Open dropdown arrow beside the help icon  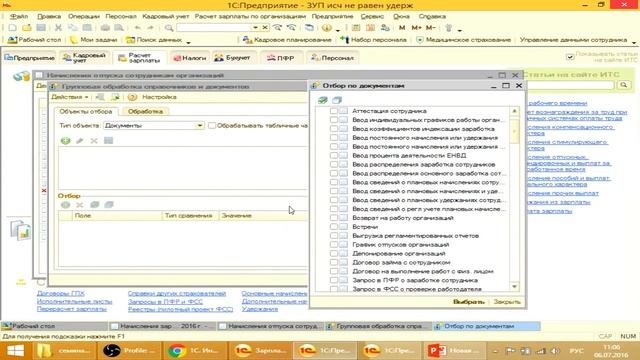338,30
